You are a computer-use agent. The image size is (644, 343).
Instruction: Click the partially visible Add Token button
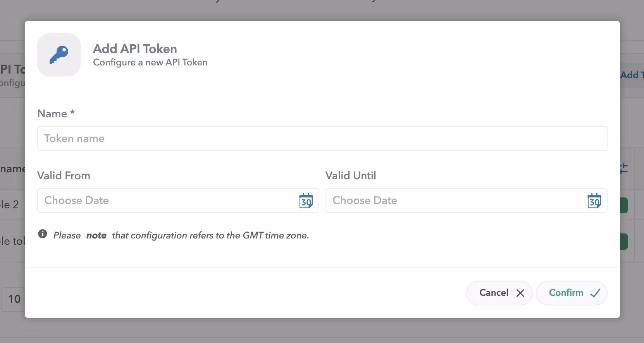click(632, 75)
